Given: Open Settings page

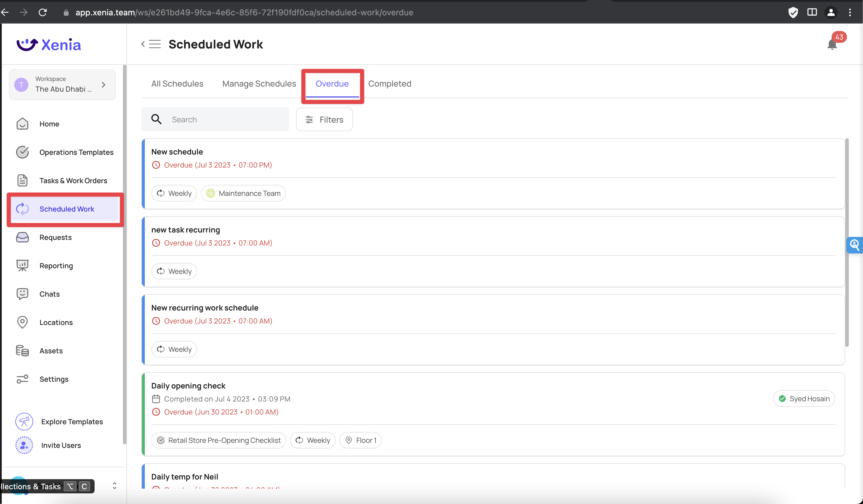Looking at the screenshot, I should point(54,379).
